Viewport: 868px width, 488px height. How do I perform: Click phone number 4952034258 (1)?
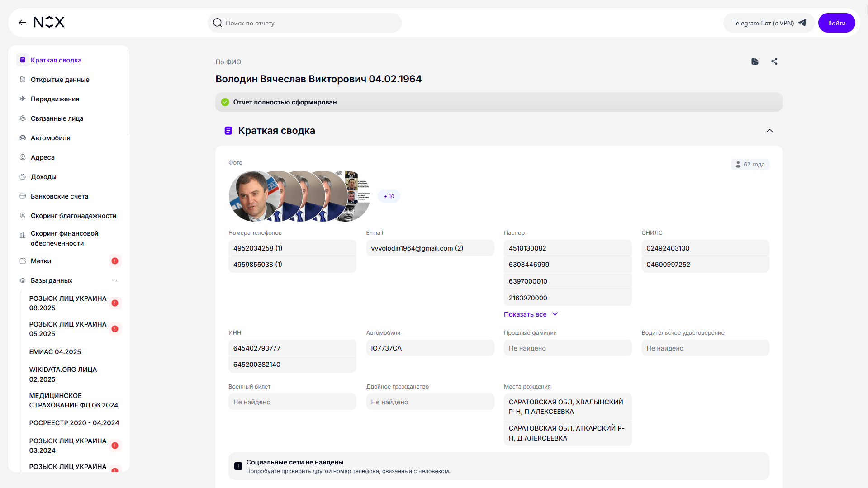pos(292,248)
